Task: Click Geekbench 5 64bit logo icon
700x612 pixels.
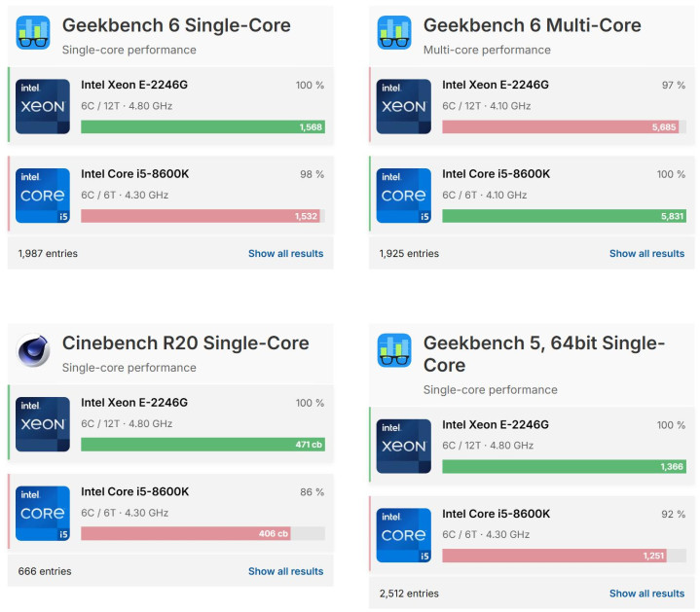Action: click(x=394, y=351)
